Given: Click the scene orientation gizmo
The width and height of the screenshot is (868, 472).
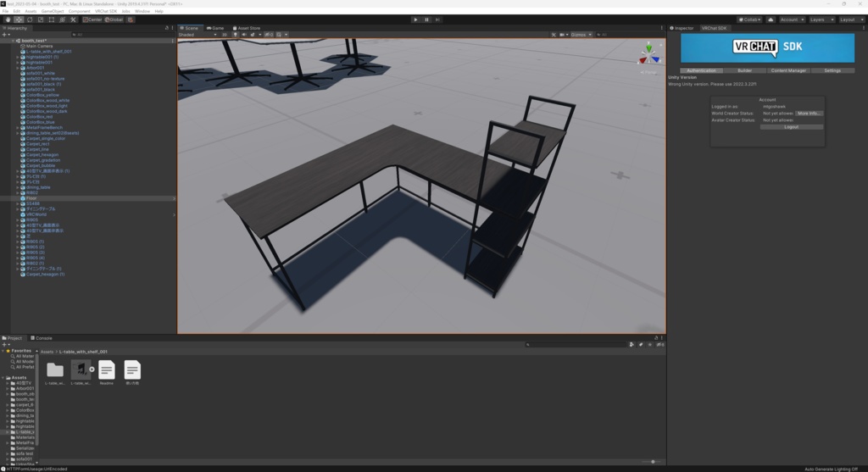Looking at the screenshot, I should (x=648, y=55).
